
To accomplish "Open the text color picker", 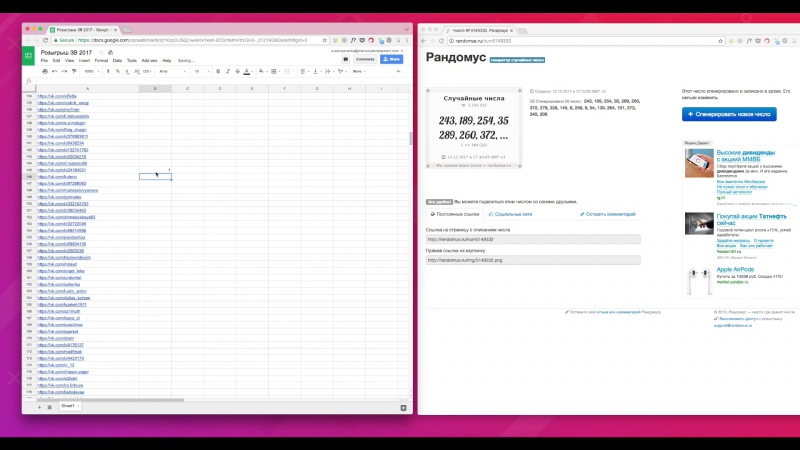I will (x=247, y=71).
